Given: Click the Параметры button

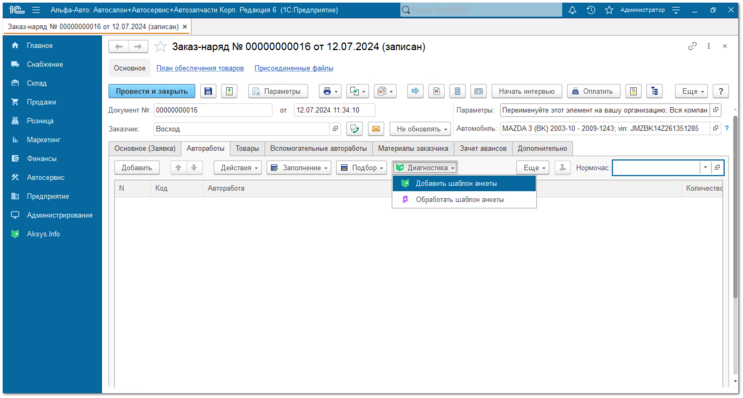Looking at the screenshot, I should pos(278,91).
